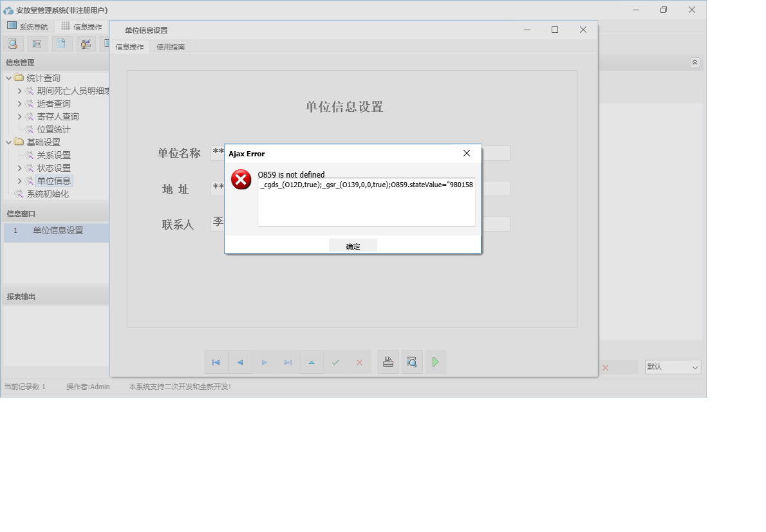Open the 信息操作 tab in 单位信息设置 window
This screenshot has width=766, height=532.
[129, 47]
